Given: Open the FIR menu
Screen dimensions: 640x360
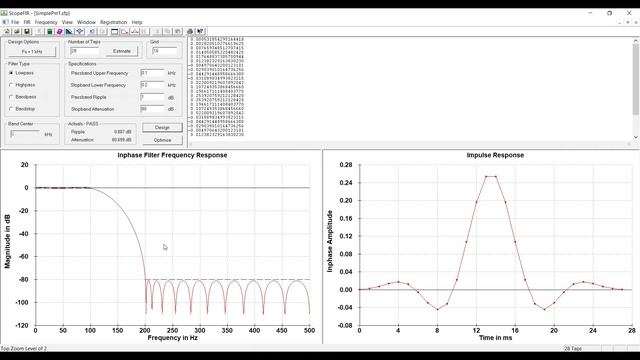Looking at the screenshot, I should click(27, 22).
